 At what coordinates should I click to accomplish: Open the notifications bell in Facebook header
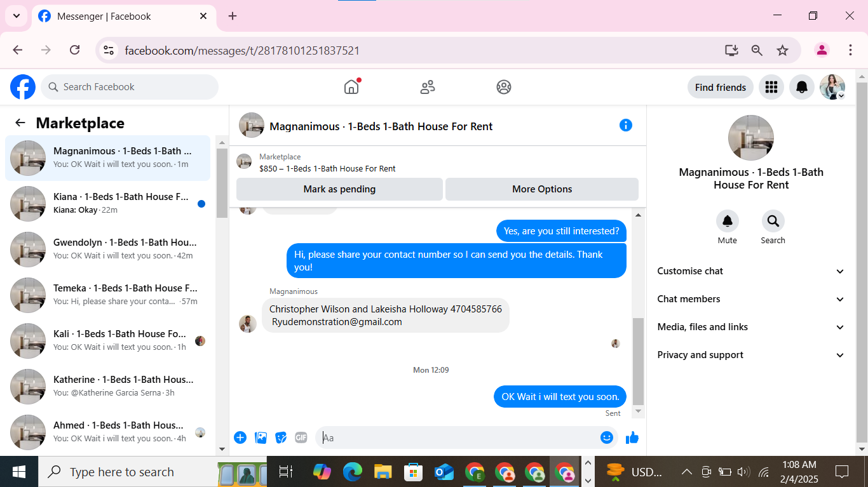tap(802, 87)
